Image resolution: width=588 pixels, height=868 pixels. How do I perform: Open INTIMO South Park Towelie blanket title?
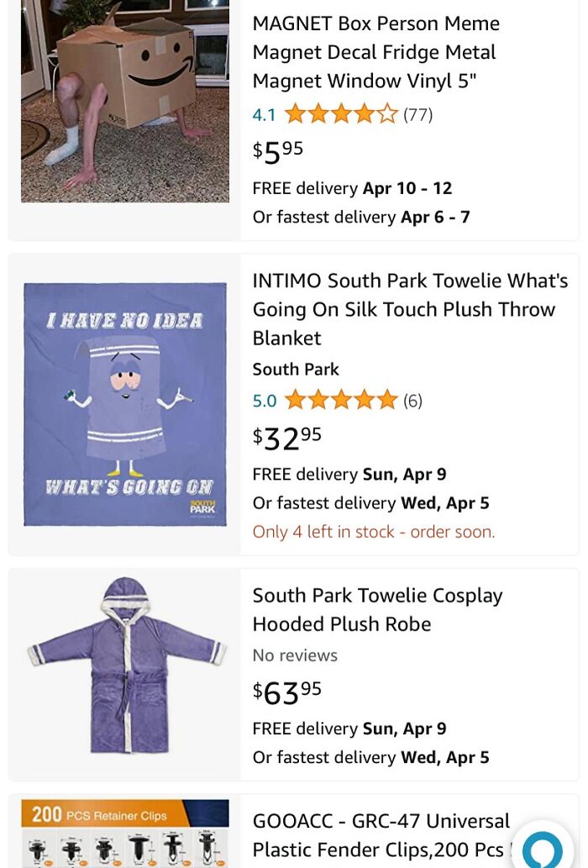pos(410,309)
